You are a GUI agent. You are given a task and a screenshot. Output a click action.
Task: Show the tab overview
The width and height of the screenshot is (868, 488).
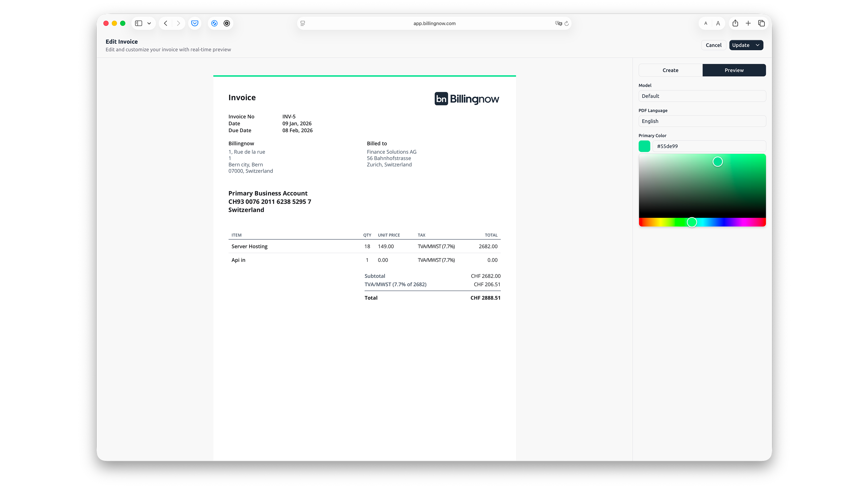tap(761, 23)
